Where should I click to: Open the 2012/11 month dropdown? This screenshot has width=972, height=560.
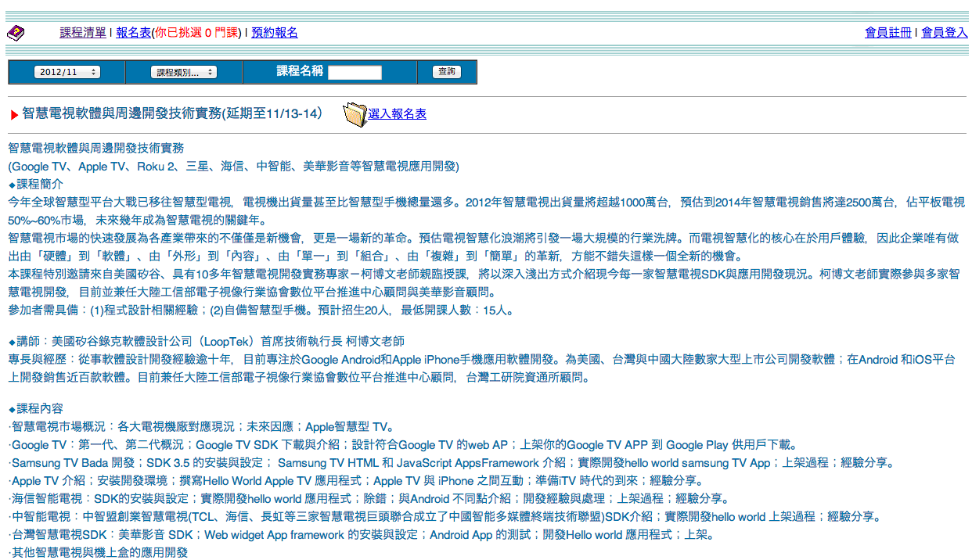click(67, 72)
